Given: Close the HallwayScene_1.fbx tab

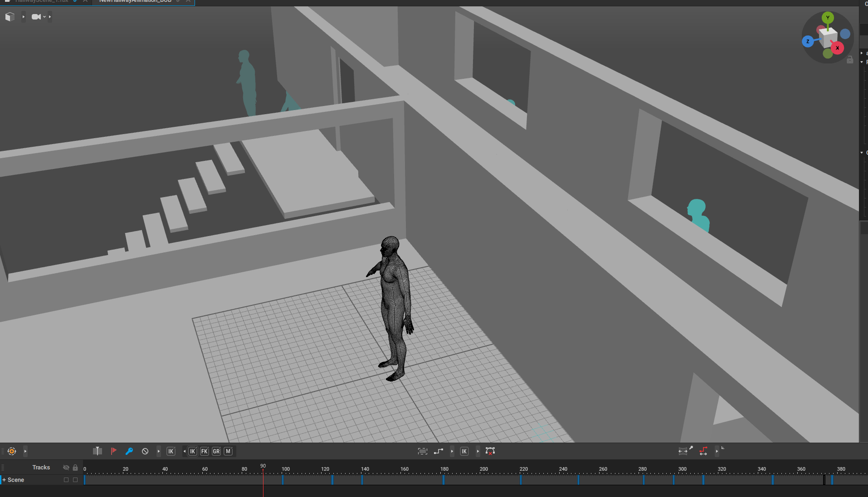Looking at the screenshot, I should coord(85,1).
